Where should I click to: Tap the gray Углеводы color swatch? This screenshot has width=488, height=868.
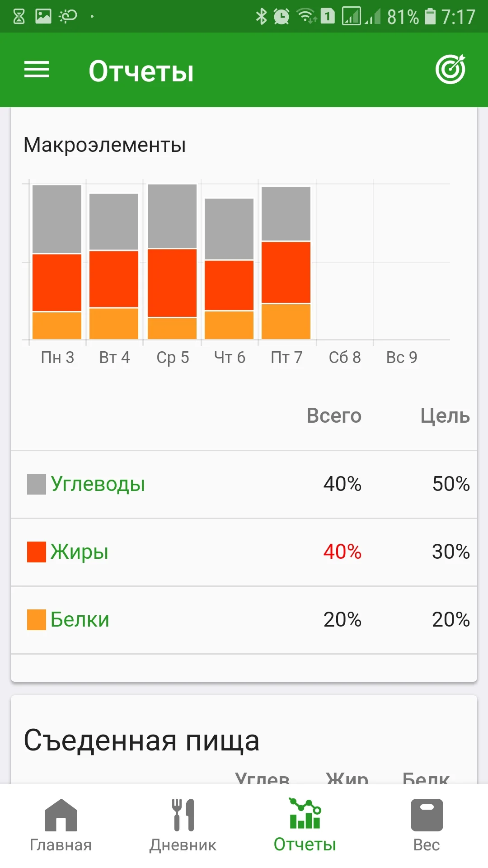pos(37,484)
